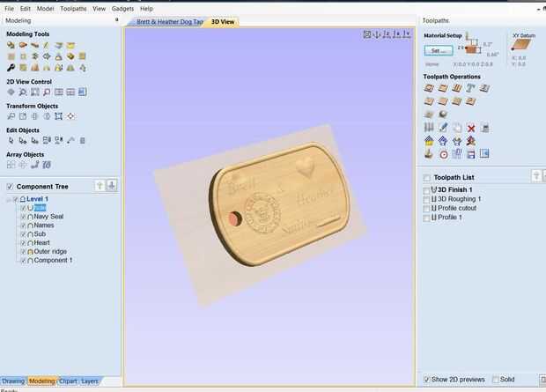Switch to Brett & Heather Dog Tag tab
Viewport: 546px width, 392px height.
[170, 22]
